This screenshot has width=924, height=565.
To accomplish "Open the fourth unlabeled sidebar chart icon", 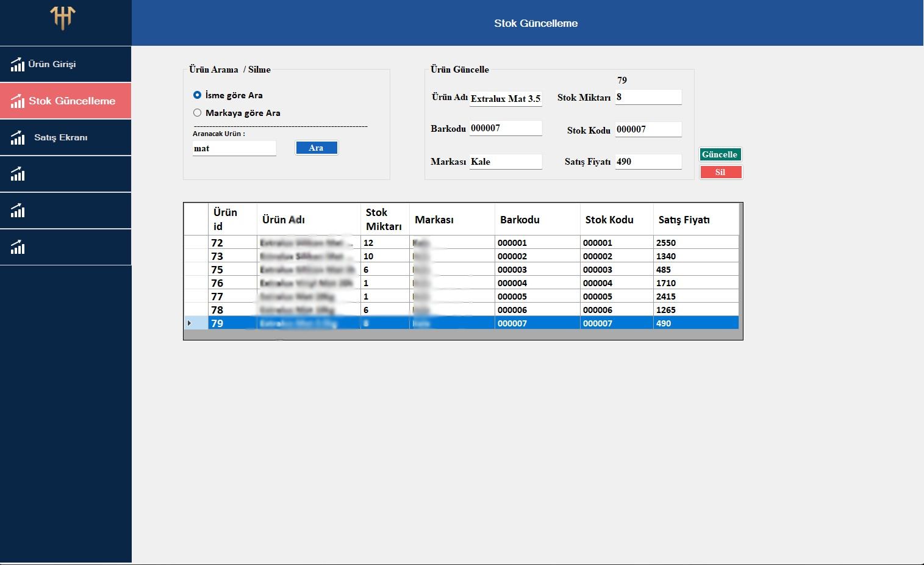I will (x=18, y=175).
